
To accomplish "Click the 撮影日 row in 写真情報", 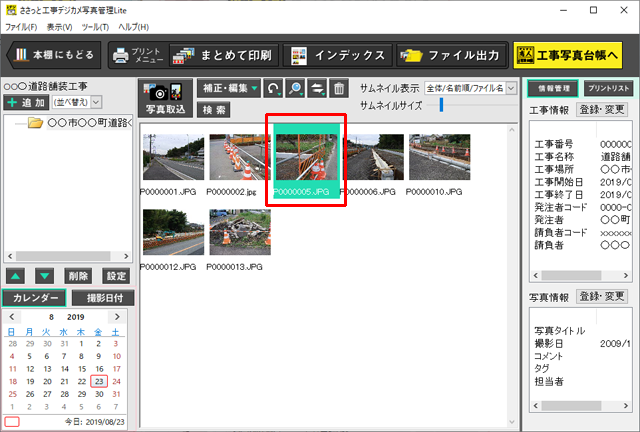I will pyautogui.click(x=582, y=343).
